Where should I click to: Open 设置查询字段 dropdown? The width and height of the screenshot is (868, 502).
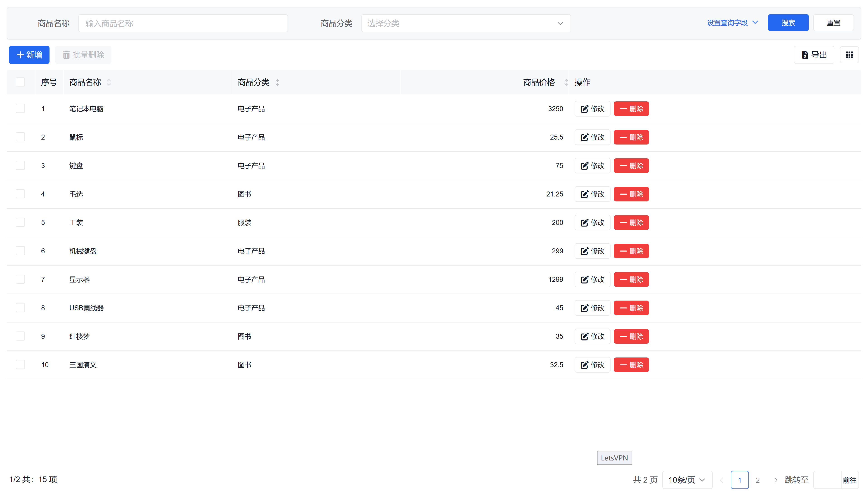click(732, 23)
